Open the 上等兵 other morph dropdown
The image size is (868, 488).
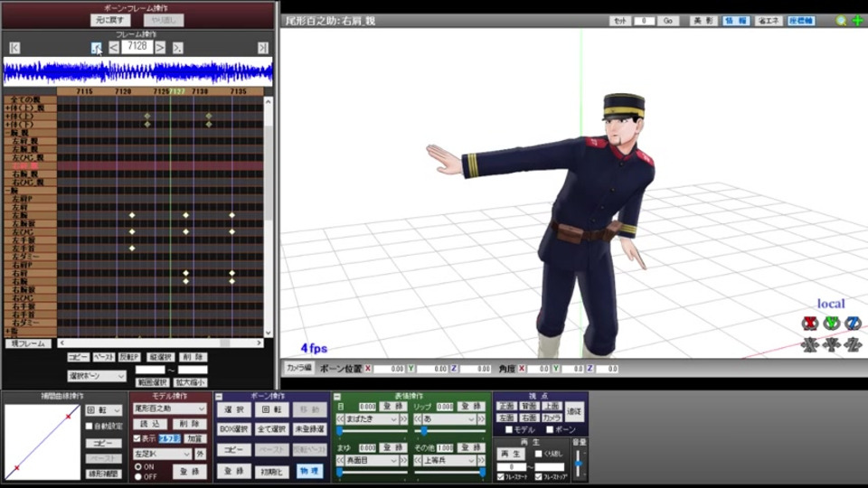(x=449, y=460)
